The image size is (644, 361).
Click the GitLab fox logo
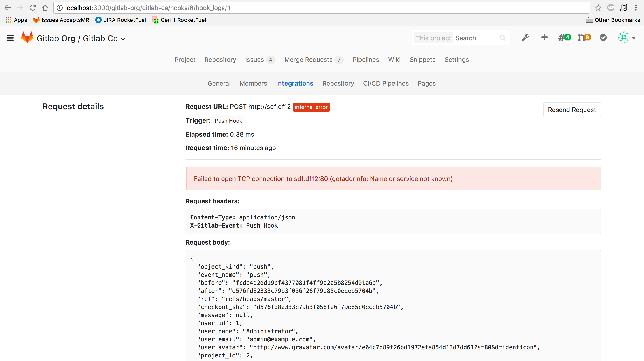click(27, 38)
